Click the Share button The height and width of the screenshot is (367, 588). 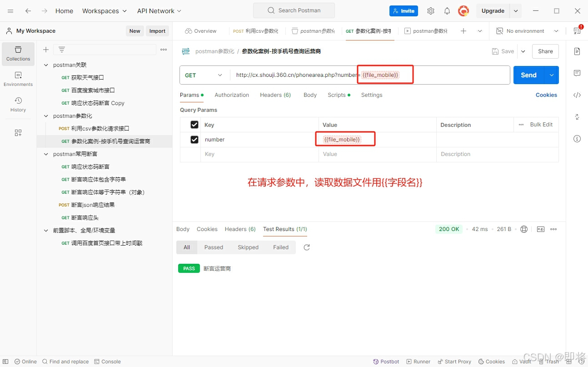click(545, 51)
